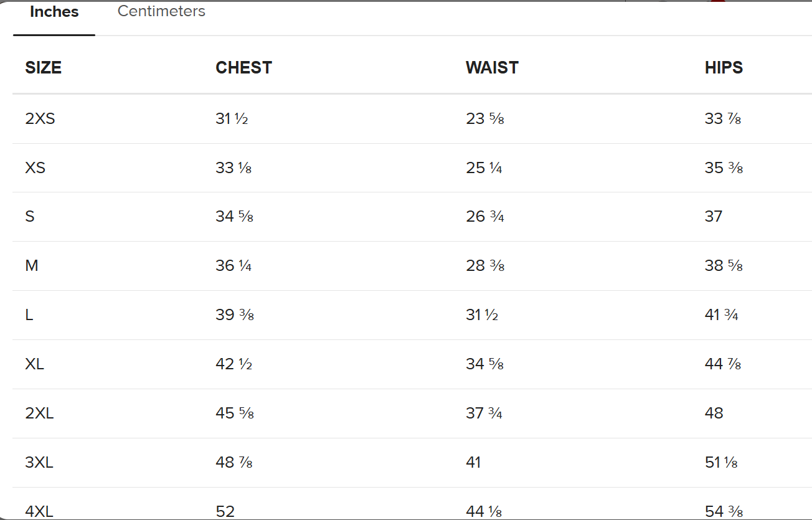Choose the L size row label
Viewport: 812px width, 520px height.
click(29, 315)
